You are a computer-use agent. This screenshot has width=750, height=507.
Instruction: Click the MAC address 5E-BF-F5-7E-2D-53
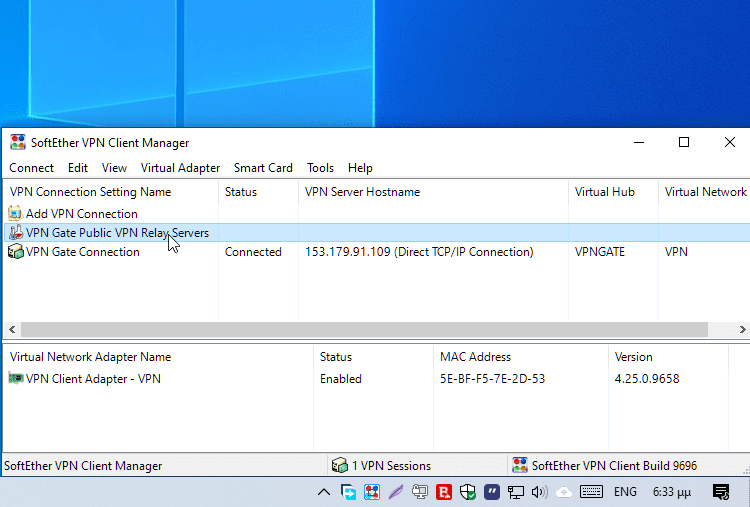(492, 379)
